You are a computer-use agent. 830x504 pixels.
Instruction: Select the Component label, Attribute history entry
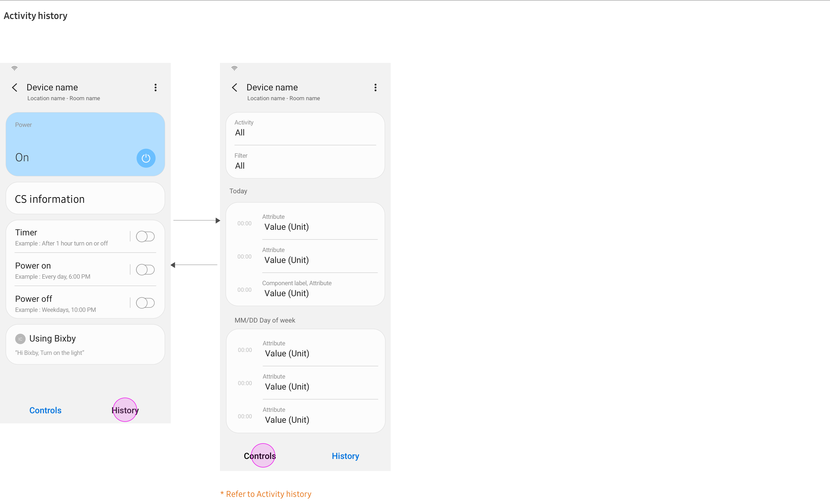(x=305, y=289)
